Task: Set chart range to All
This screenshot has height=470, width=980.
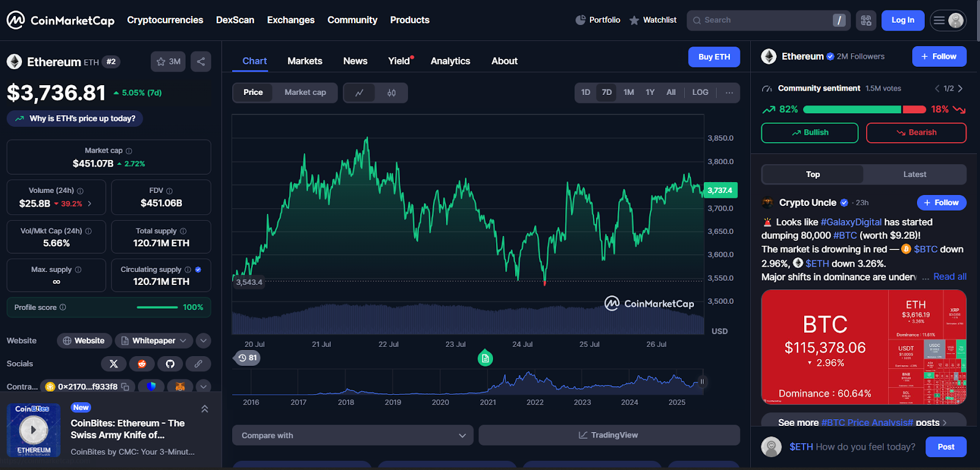Action: click(671, 93)
